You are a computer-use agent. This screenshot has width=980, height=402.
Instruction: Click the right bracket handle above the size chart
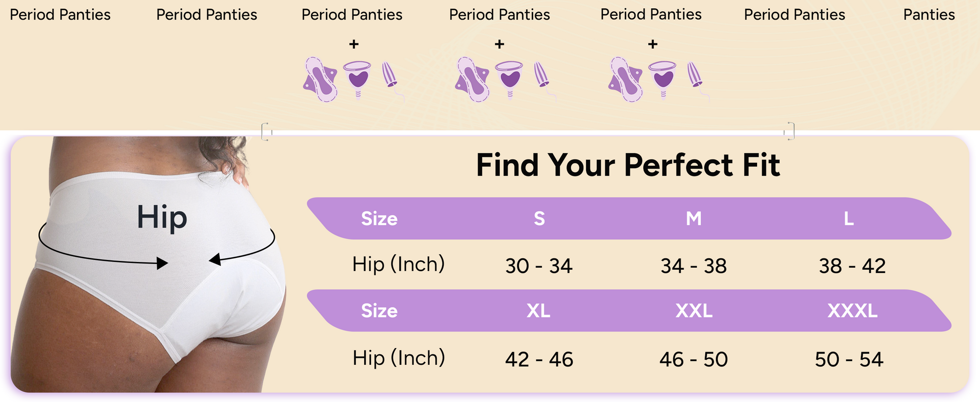pos(790,131)
